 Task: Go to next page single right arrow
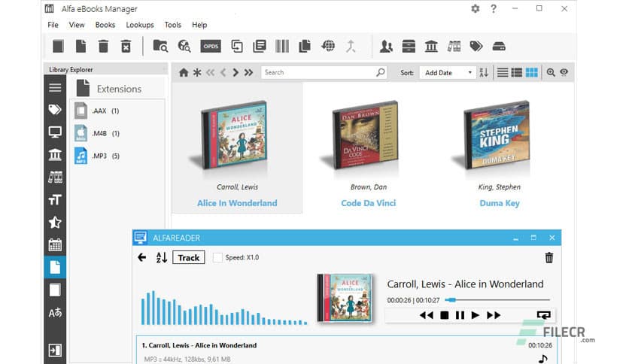click(x=235, y=72)
